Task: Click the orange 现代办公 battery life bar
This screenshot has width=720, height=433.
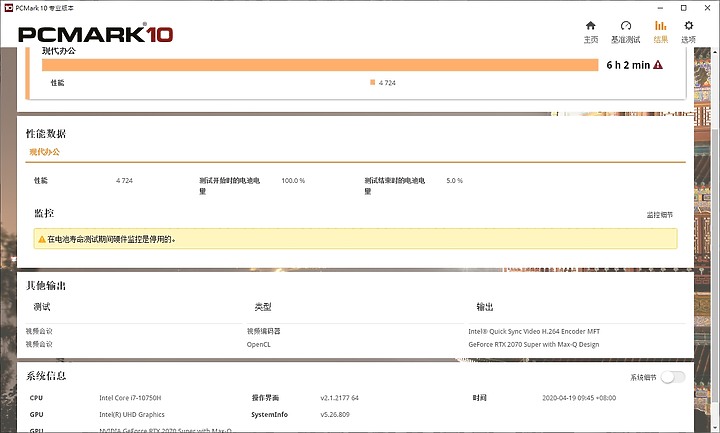Action: click(320, 65)
